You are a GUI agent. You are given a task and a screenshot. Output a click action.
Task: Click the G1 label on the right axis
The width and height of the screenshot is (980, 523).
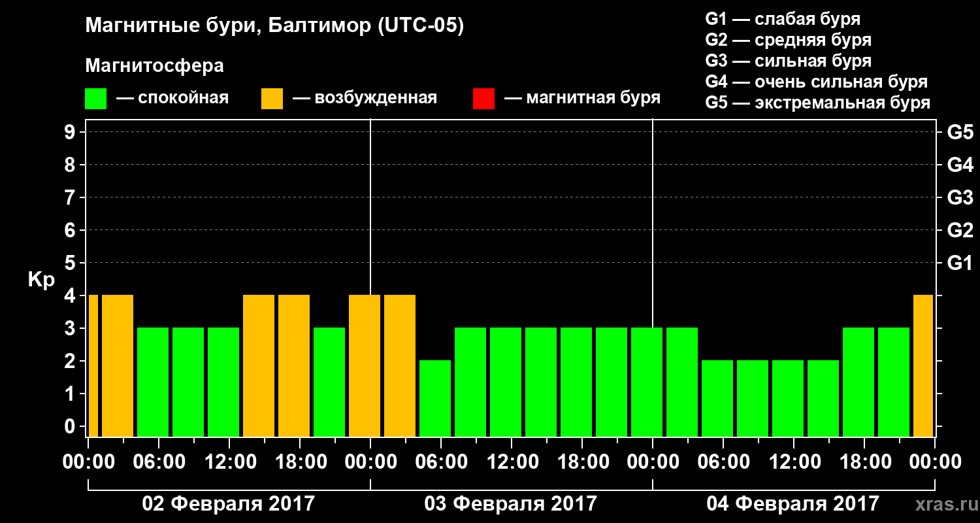[960, 263]
